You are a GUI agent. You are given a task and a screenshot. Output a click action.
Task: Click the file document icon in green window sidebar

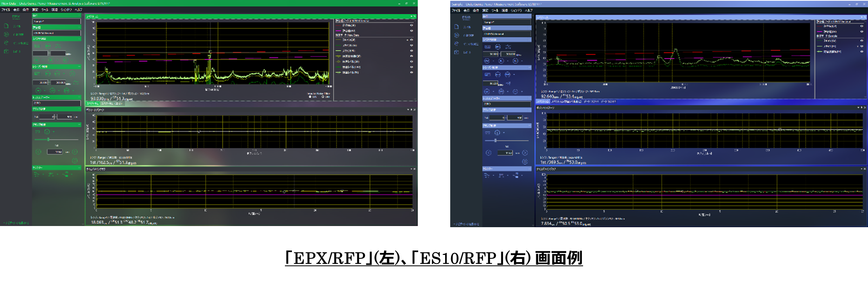point(6,26)
